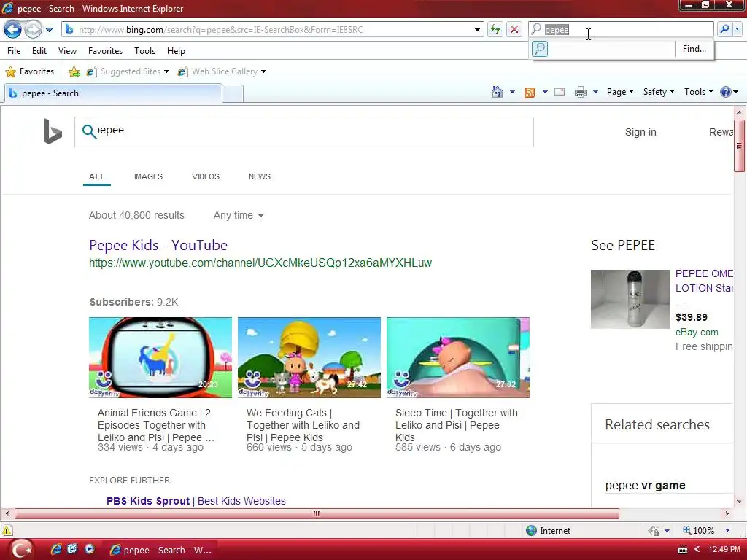Open the Favorites menu
747x560 pixels.
105,51
